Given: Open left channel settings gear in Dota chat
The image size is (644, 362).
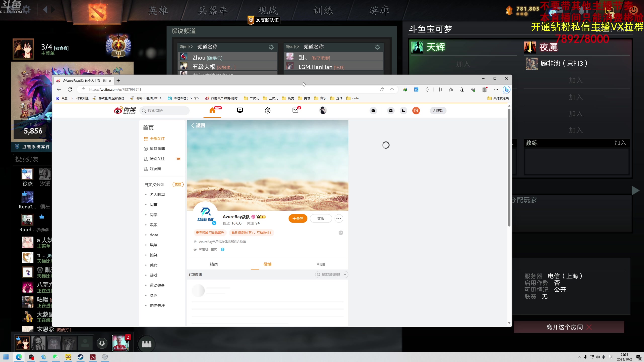Looking at the screenshot, I should coord(271,47).
